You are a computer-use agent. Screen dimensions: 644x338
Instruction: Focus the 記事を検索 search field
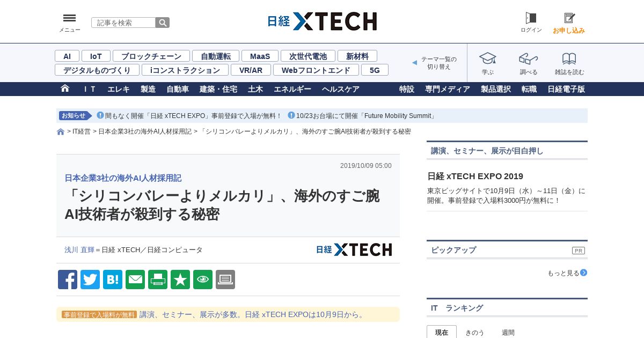pyautogui.click(x=123, y=23)
